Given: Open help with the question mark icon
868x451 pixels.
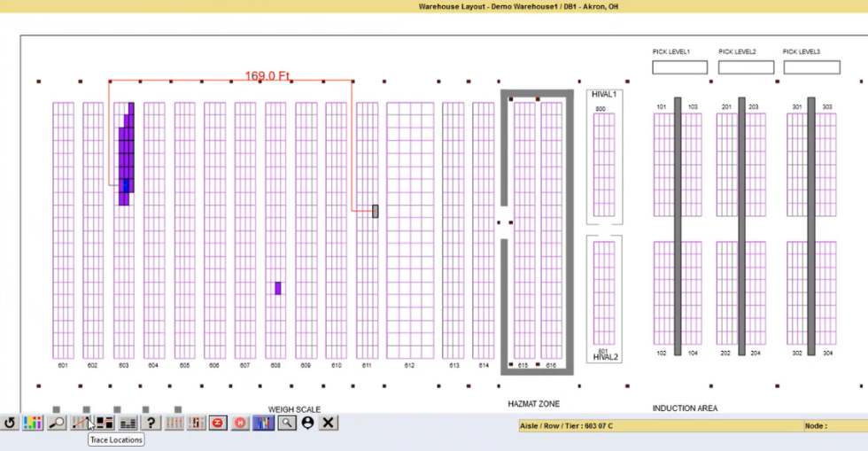Looking at the screenshot, I should pos(151,423).
